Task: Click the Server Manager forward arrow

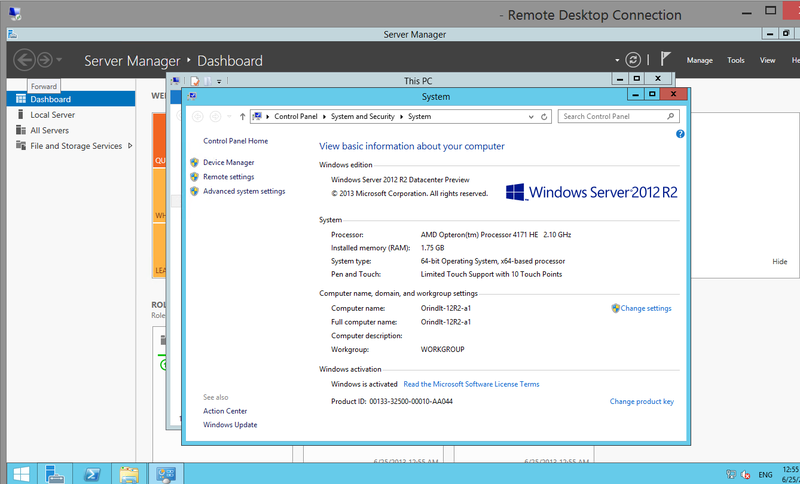Action: click(45, 60)
